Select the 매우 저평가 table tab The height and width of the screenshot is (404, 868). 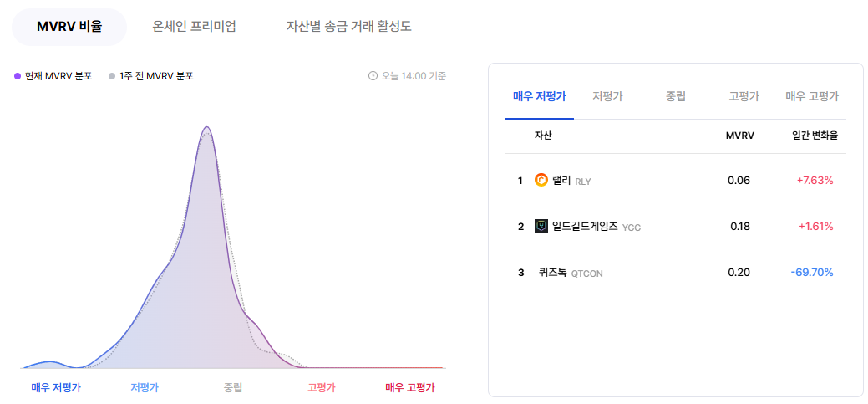pos(539,96)
